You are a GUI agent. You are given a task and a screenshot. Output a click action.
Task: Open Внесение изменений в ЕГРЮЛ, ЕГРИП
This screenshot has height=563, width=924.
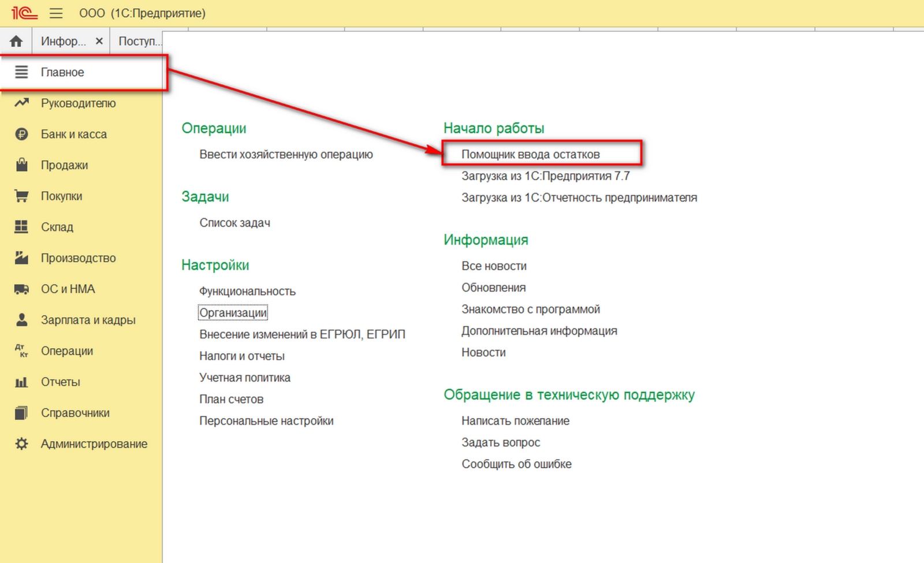click(x=303, y=334)
